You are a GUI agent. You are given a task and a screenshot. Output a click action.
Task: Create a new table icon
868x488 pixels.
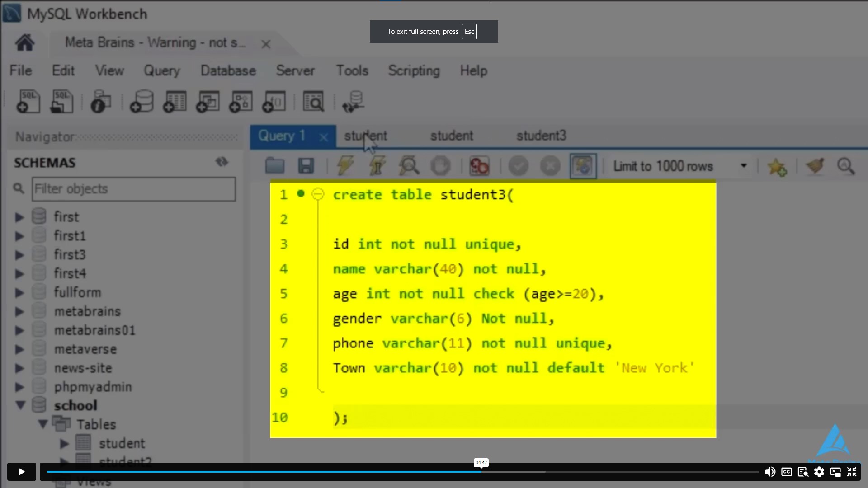point(175,101)
